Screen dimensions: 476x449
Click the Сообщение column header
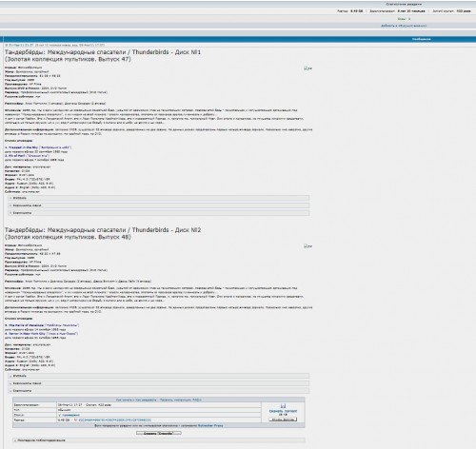[x=422, y=39]
